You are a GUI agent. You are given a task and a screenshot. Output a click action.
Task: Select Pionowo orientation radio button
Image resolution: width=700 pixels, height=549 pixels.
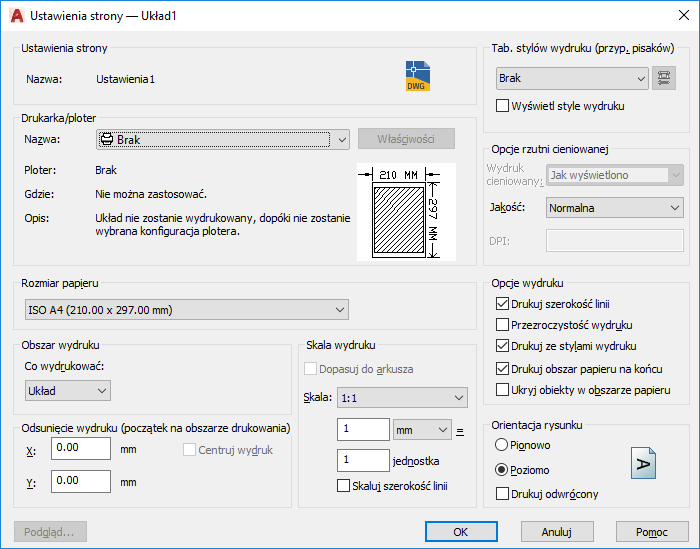coord(502,444)
